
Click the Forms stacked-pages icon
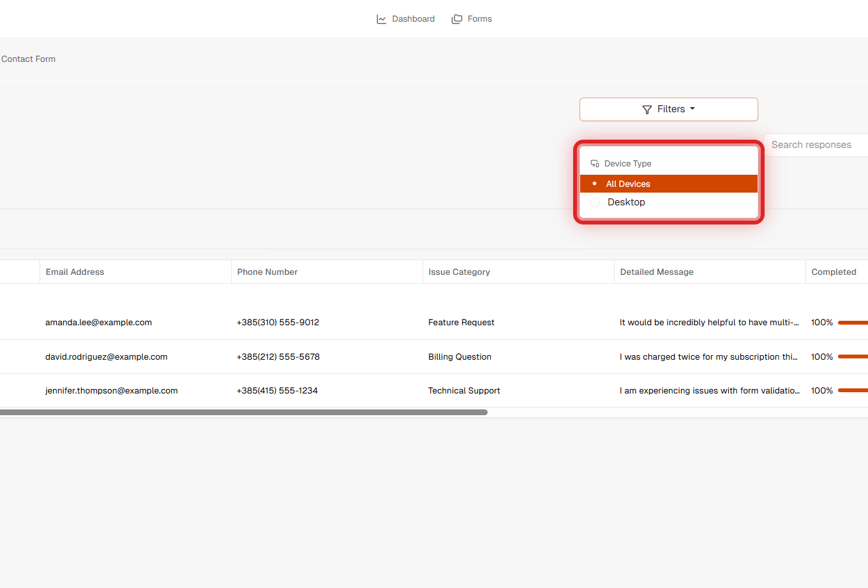(456, 18)
